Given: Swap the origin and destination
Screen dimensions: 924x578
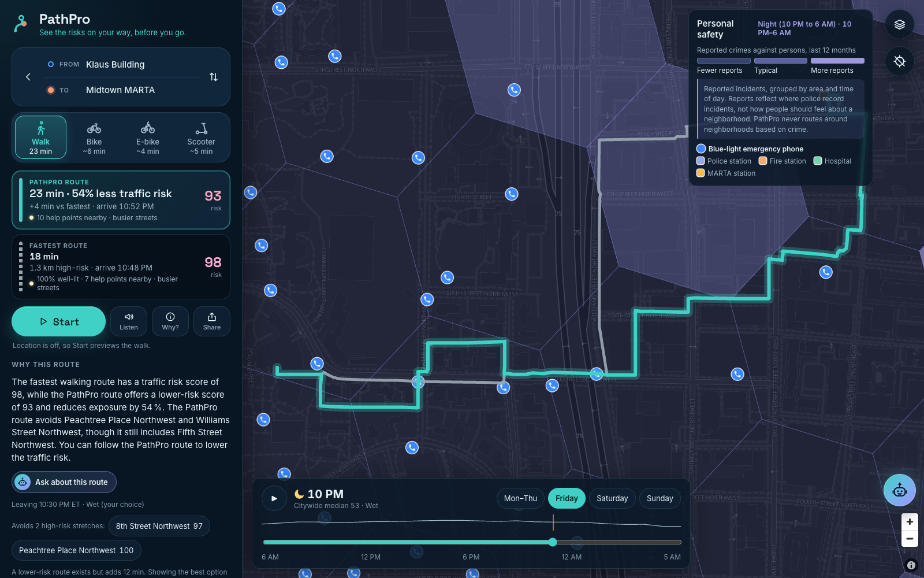Looking at the screenshot, I should click(x=214, y=77).
